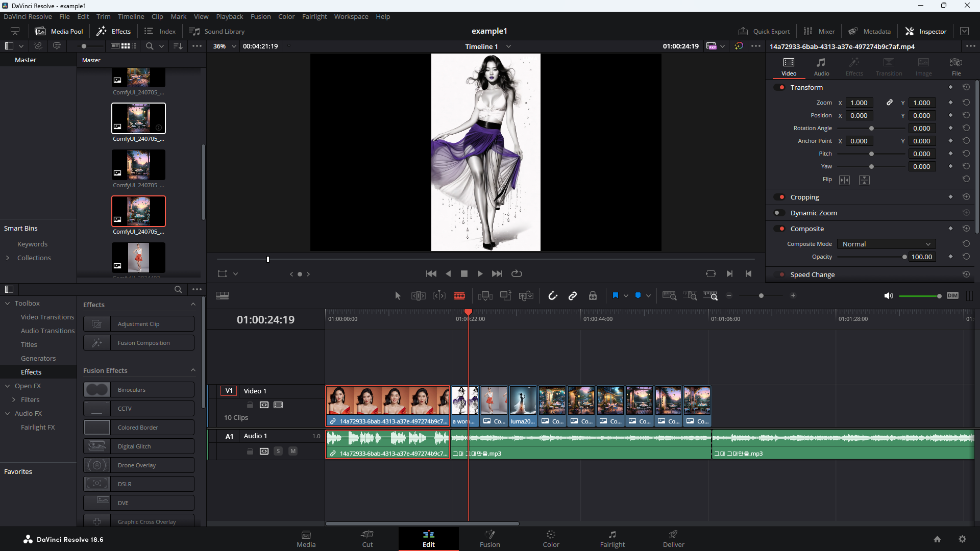This screenshot has height=551, width=980.
Task: Toggle timeline Snapping magnet icon
Action: pyautogui.click(x=553, y=296)
